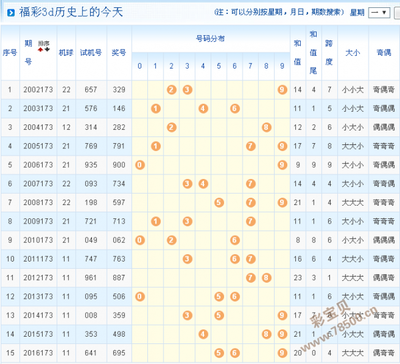Click the 机球 column header
Screen dimensions: 400x364
coord(66,52)
